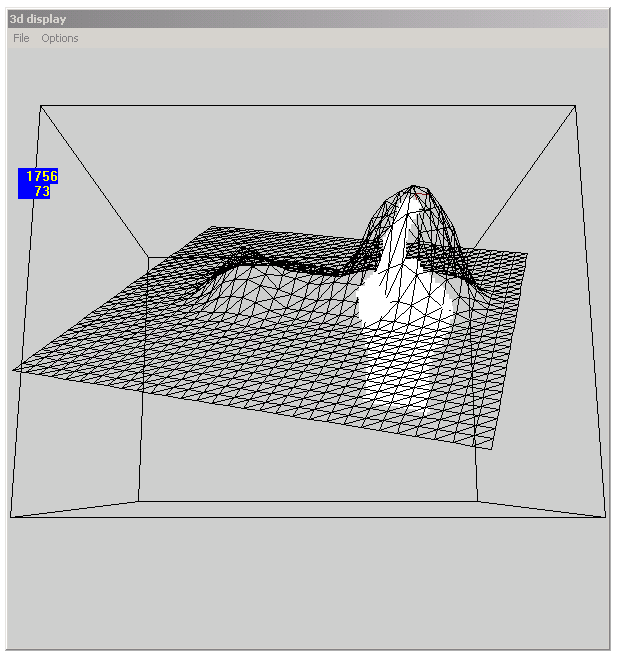Viewport: 624px width, 661px height.
Task: Open the Options menu
Action: coord(60,38)
